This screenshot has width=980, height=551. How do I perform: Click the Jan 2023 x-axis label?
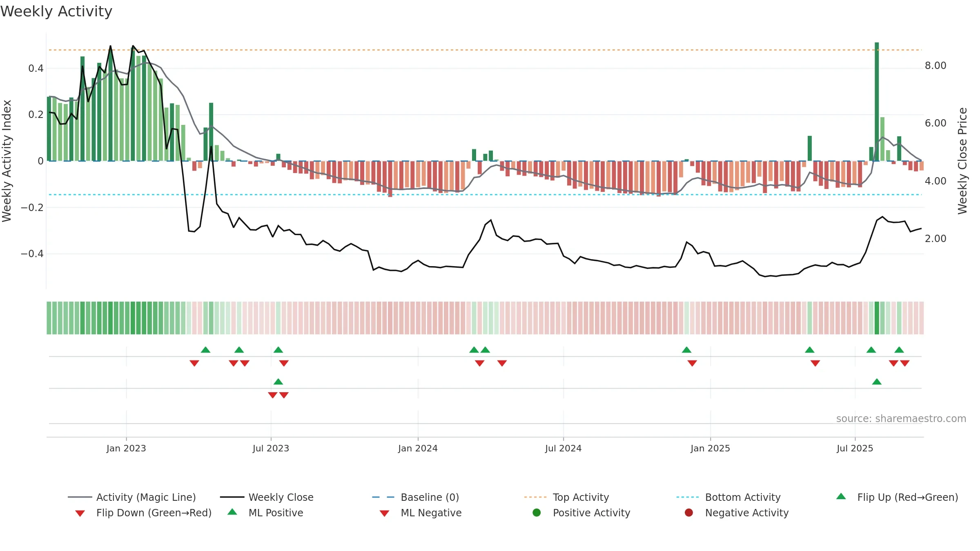(126, 449)
